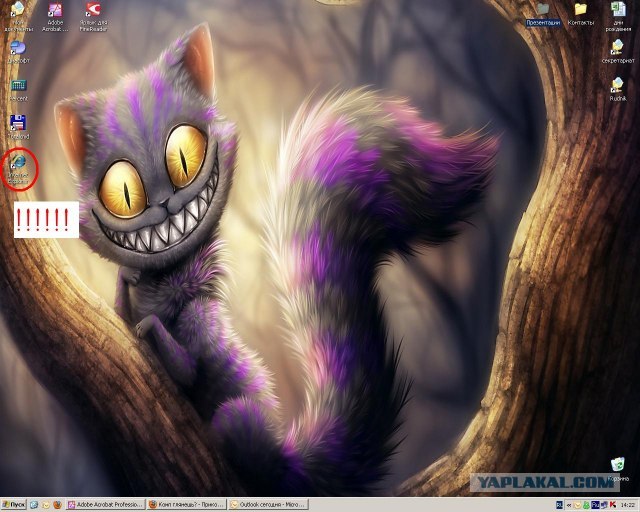
Task: Click the RU language indicator in taskbar
Action: coord(560,505)
